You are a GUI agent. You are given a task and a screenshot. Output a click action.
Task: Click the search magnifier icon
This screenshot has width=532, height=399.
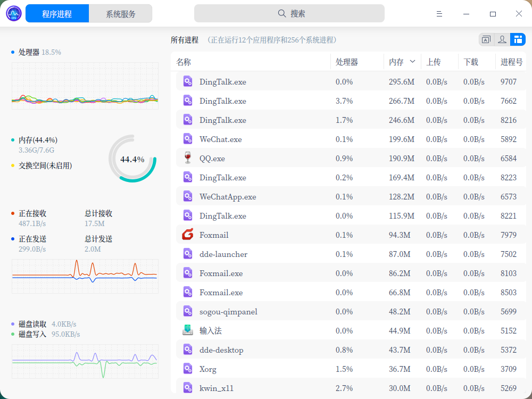click(281, 14)
